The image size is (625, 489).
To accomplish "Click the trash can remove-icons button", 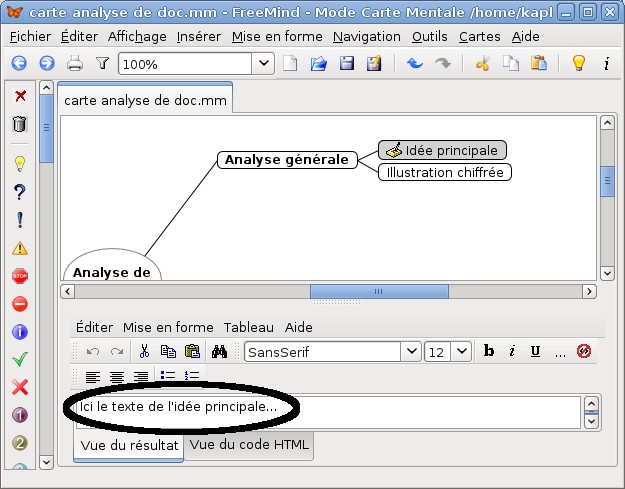I will [20, 125].
